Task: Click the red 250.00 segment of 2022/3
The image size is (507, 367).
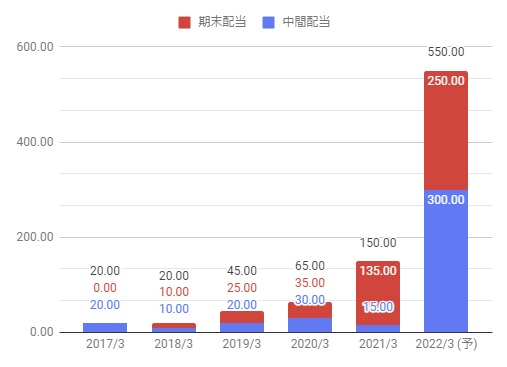Action: 446,131
